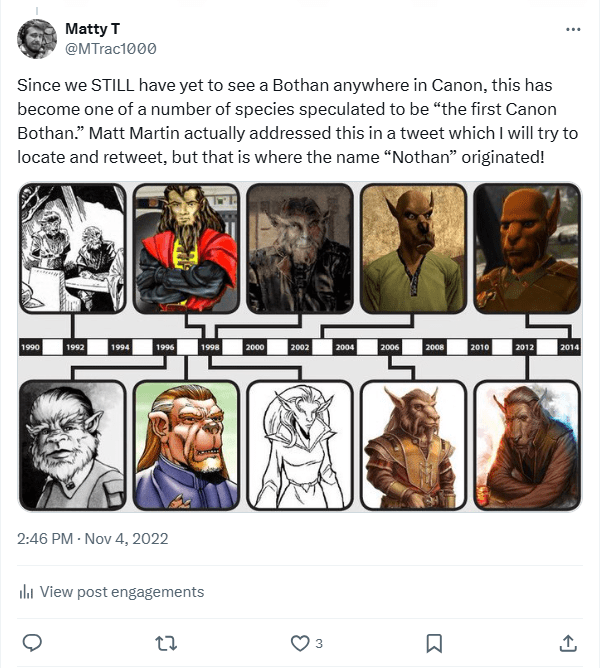
Task: Open the three-dot more options menu
Action: coord(573,29)
